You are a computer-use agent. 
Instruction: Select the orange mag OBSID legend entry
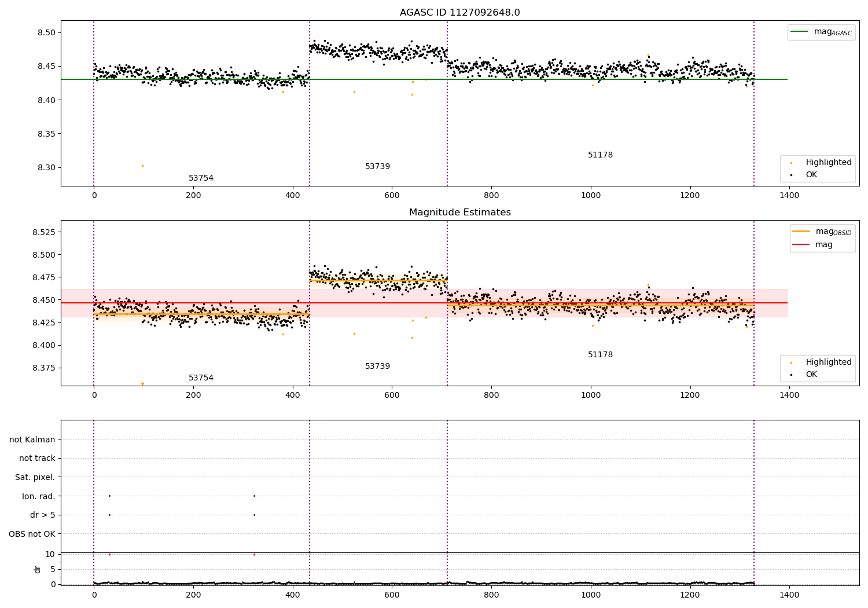822,232
